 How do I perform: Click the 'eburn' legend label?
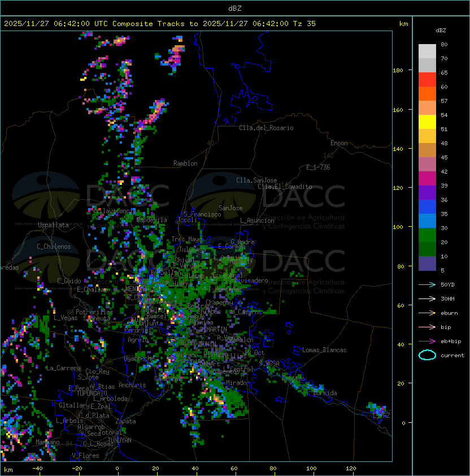449,313
